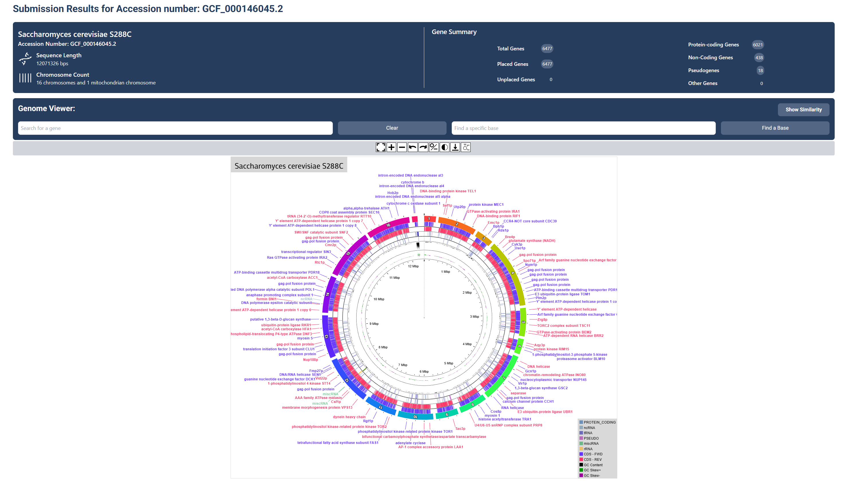This screenshot has width=853, height=504.
Task: Rotate map counterclockwise with left arrow
Action: coord(412,147)
